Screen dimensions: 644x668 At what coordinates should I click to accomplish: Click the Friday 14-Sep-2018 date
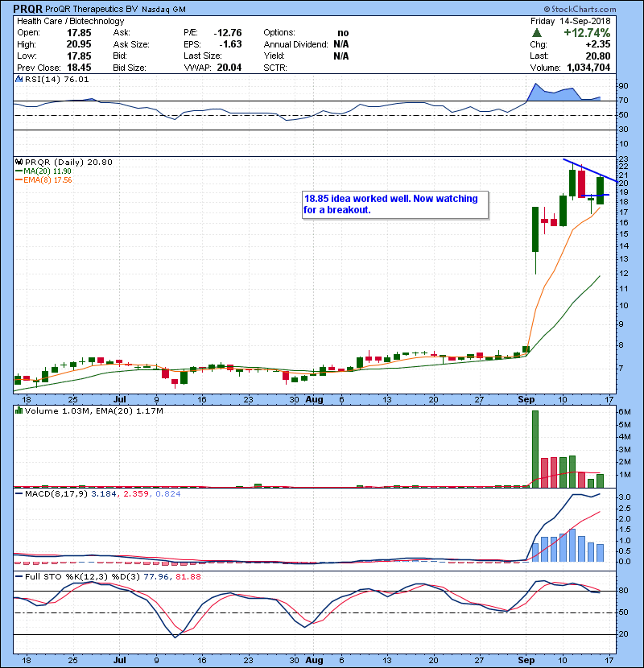[570, 21]
